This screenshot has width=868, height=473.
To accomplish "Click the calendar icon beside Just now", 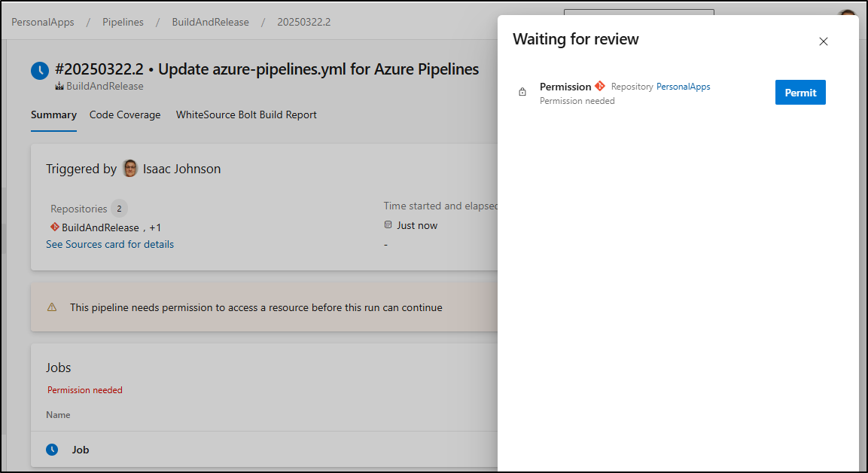I will pyautogui.click(x=388, y=225).
